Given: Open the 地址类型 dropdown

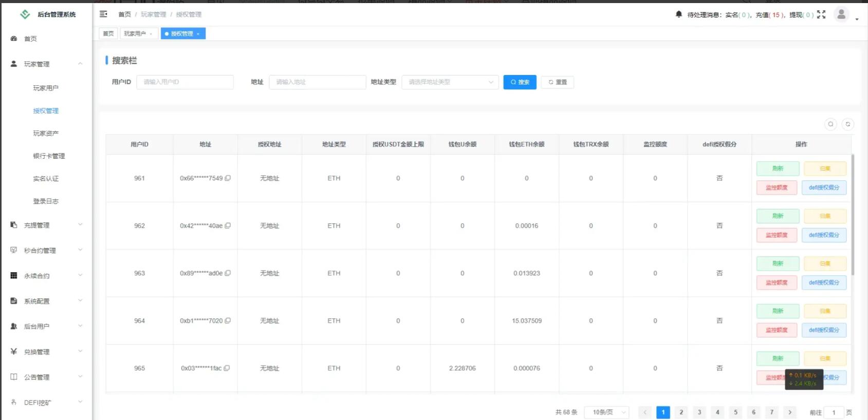Looking at the screenshot, I should pyautogui.click(x=450, y=82).
